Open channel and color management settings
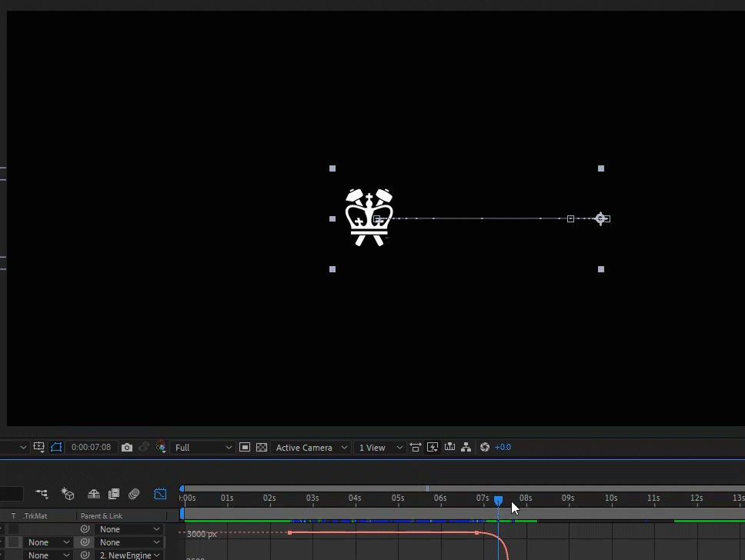 [161, 448]
